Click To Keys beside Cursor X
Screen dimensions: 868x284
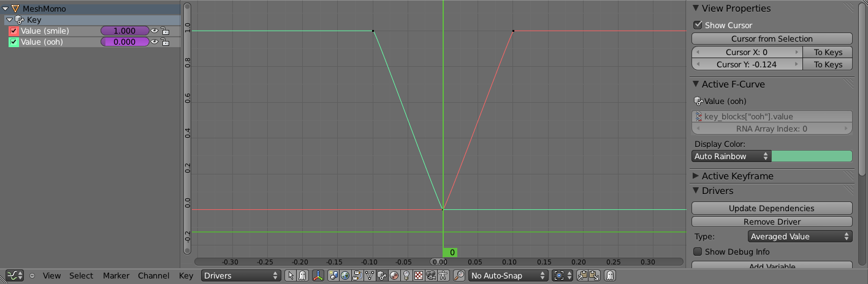tap(828, 52)
